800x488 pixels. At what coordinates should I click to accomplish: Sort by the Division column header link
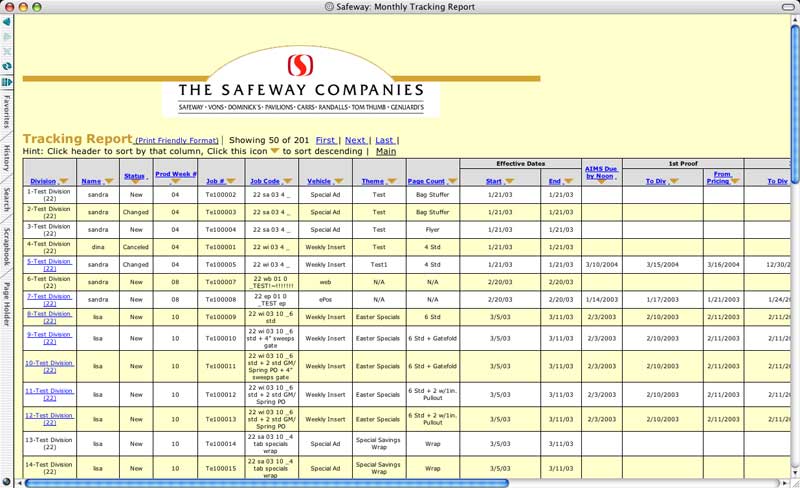click(x=43, y=181)
